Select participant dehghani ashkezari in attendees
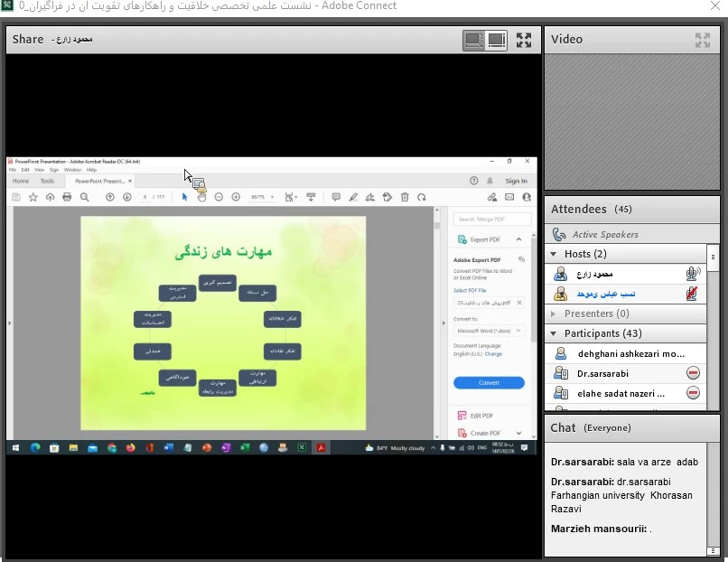This screenshot has width=728, height=562. [625, 353]
